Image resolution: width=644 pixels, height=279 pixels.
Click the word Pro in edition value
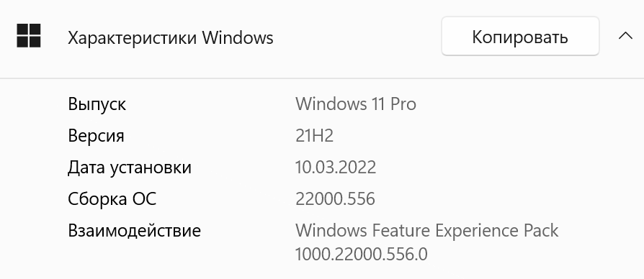pos(403,104)
